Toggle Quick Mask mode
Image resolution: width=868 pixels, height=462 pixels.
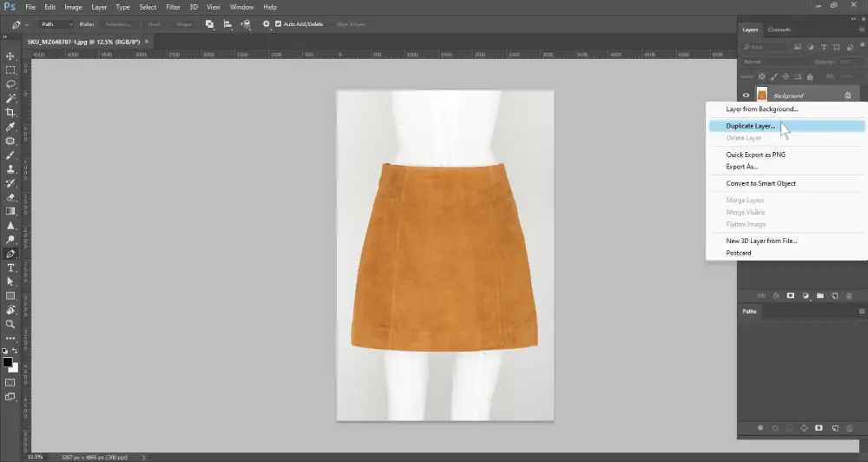tap(10, 383)
